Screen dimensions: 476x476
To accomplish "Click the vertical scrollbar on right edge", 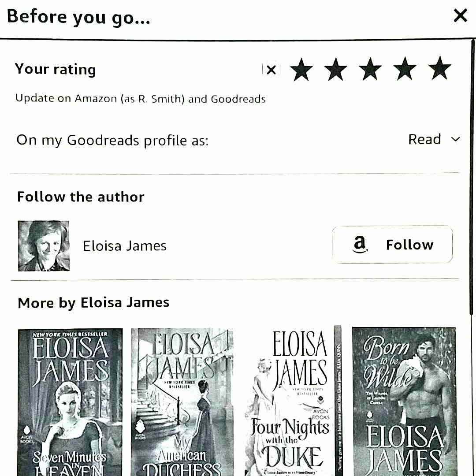I will tap(472, 178).
